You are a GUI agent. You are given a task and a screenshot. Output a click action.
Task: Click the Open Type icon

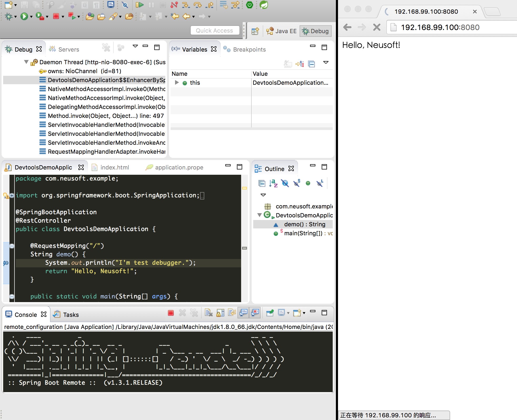[90, 16]
